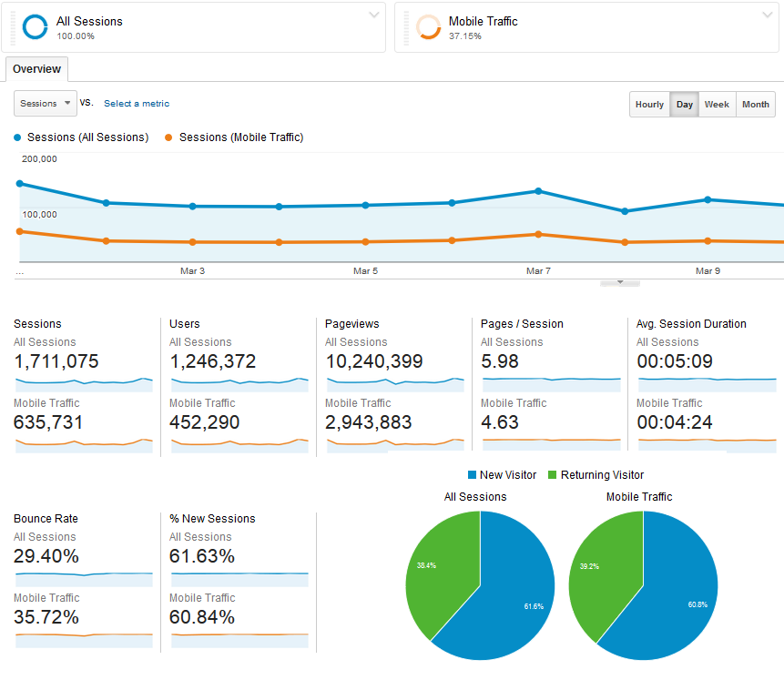
Task: Switch graph granularity to Week
Action: pos(717,104)
